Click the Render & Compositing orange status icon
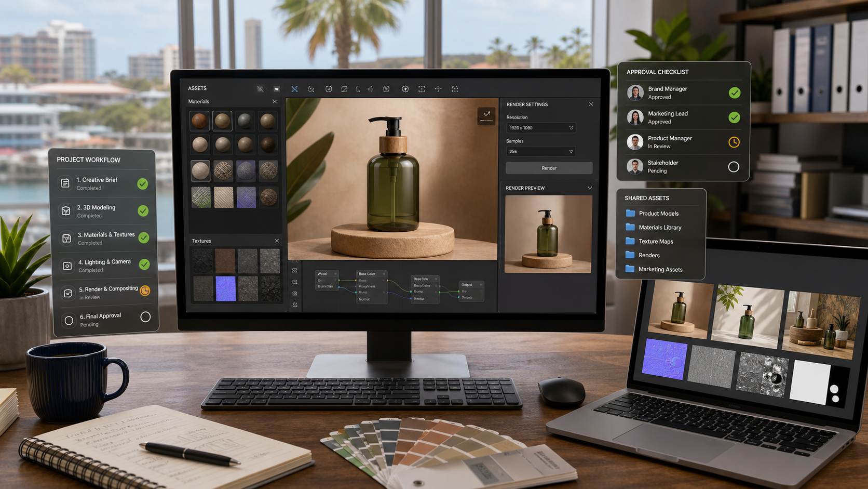The height and width of the screenshot is (489, 868). (x=145, y=290)
